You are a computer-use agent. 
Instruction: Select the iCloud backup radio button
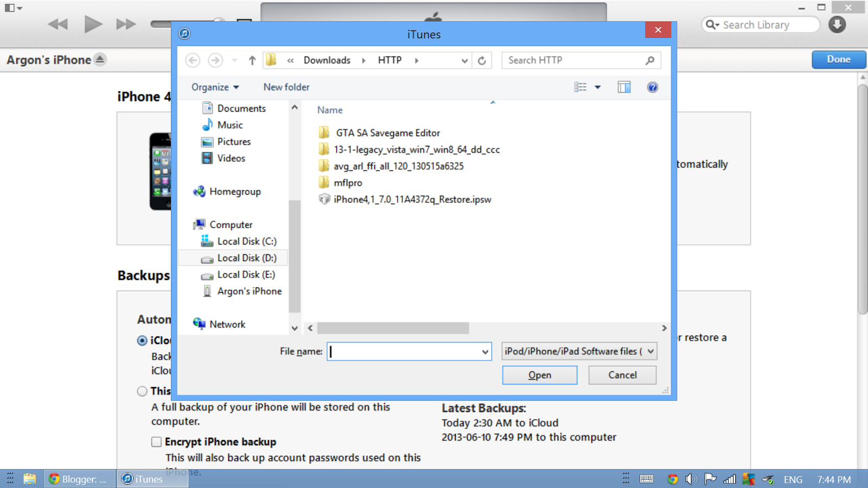[x=142, y=341]
